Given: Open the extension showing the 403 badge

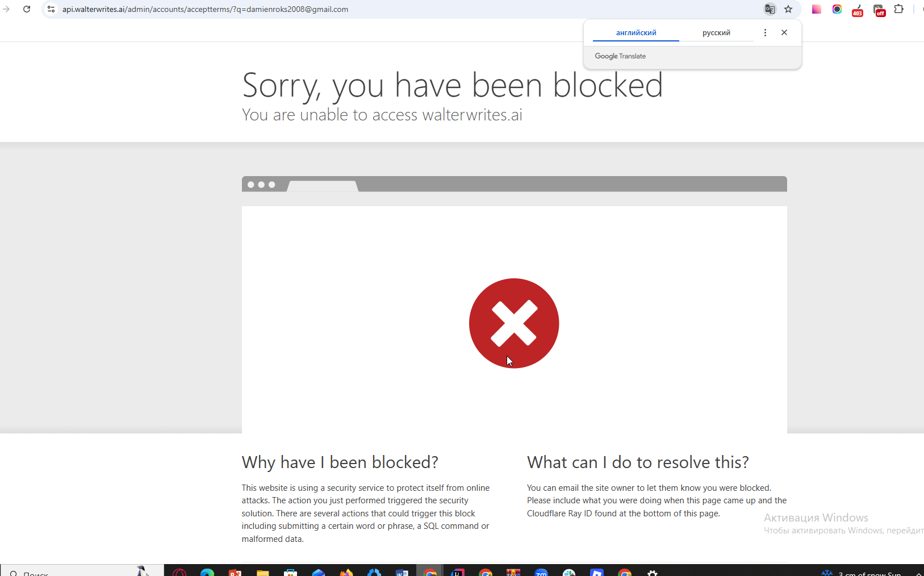Looking at the screenshot, I should 858,10.
